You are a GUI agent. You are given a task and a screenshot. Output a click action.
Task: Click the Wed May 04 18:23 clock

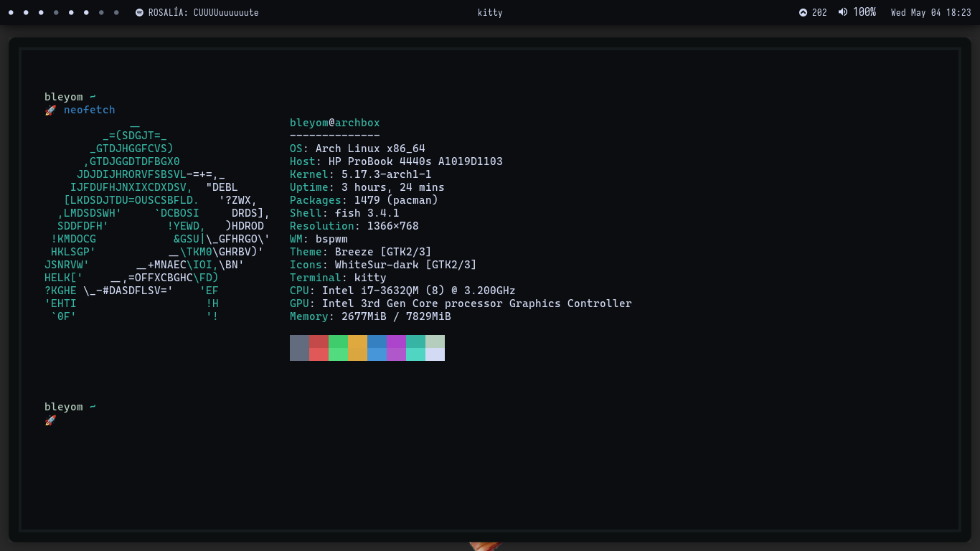(930, 12)
